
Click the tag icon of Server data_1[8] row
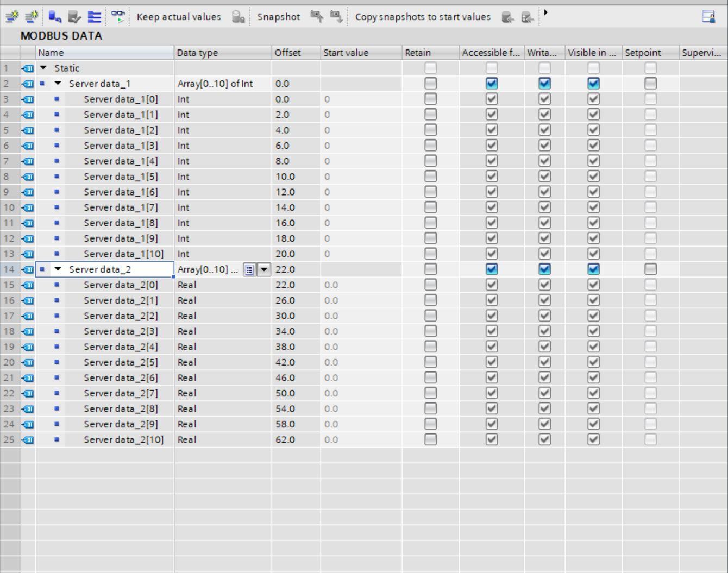coord(27,223)
